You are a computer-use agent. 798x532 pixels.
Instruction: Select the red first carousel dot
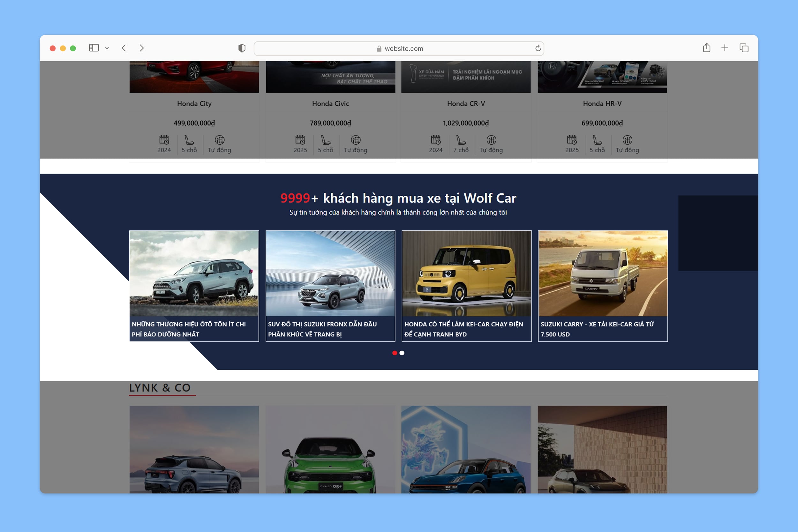tap(395, 353)
